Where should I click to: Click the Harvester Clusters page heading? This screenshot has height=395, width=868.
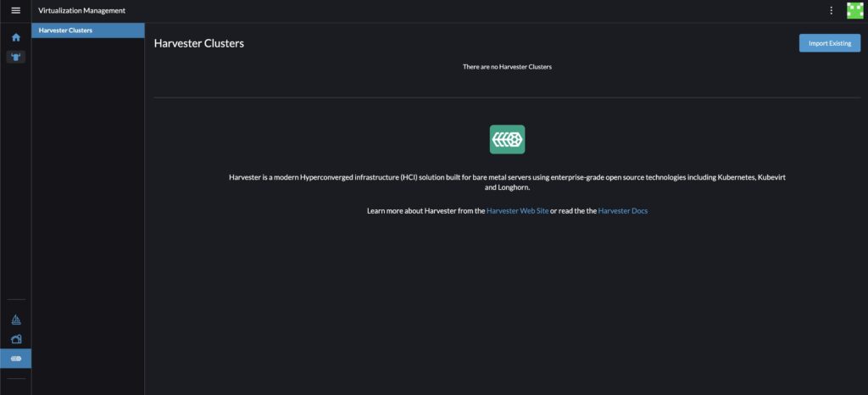(199, 43)
